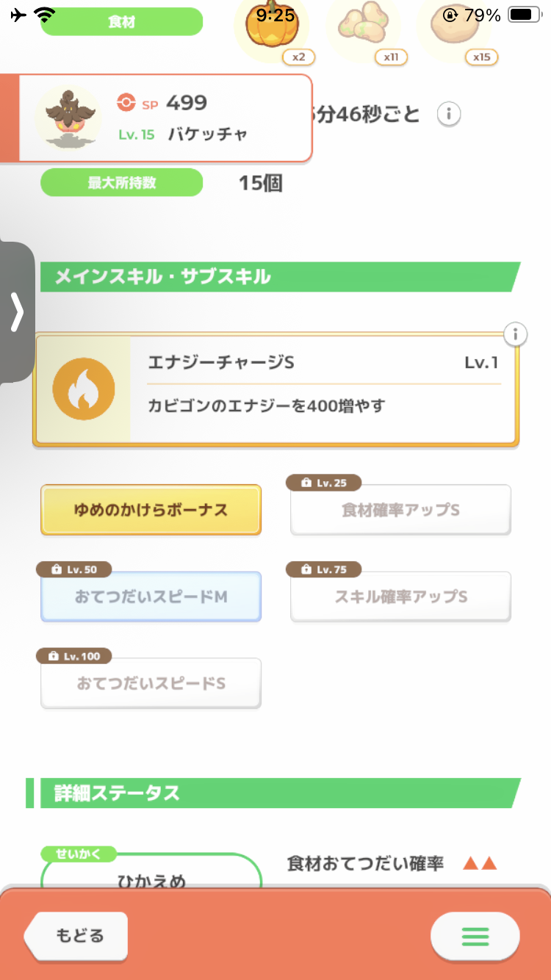Select the ゆめのかけらボーナス sub skill
This screenshot has width=551, height=980.
pos(151,510)
